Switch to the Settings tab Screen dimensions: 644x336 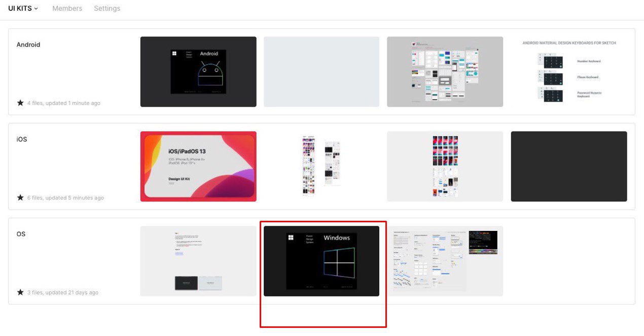coord(107,9)
